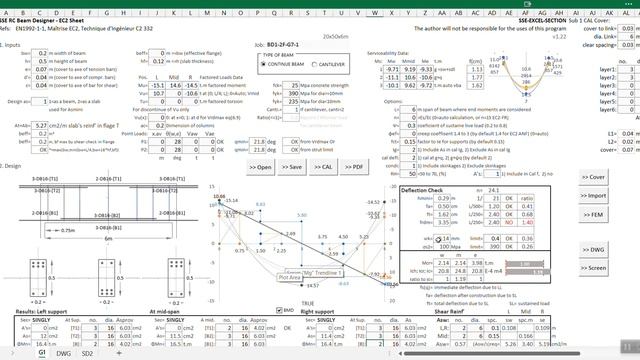The width and height of the screenshot is (640, 360).
Task: Click the cover= value cell 0.07
Action: pos(626,150)
